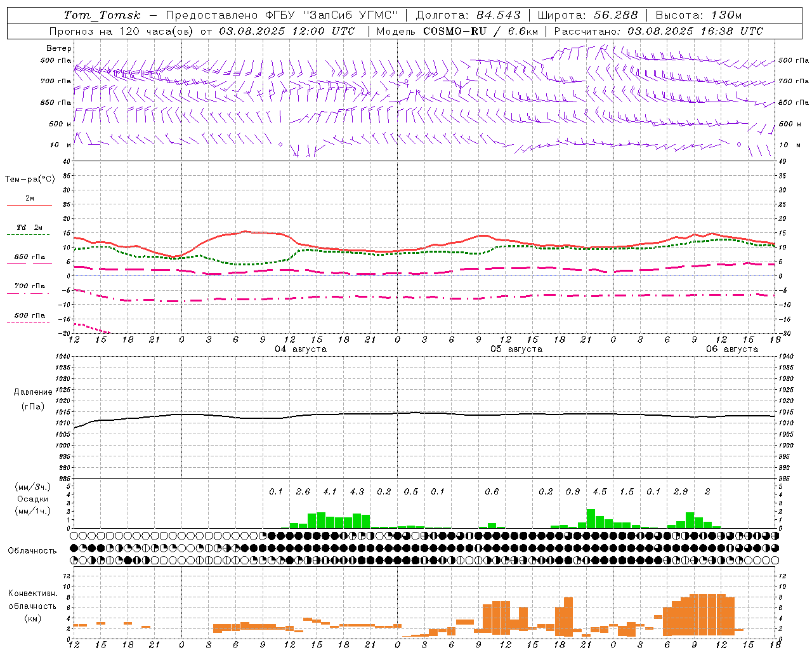Click the Td 2м dew point legend label

point(29,227)
